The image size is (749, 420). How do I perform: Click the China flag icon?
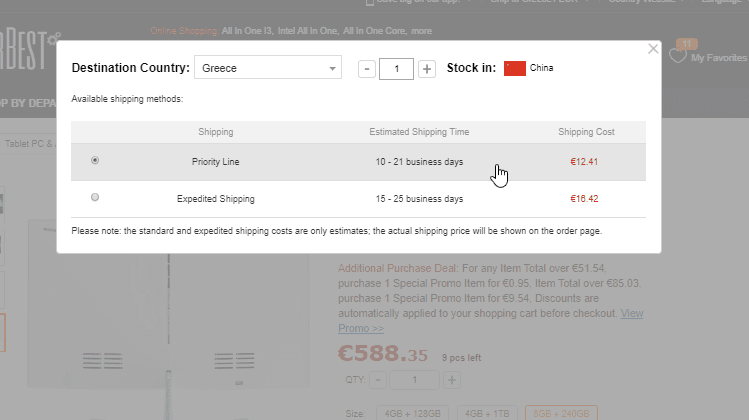(515, 69)
